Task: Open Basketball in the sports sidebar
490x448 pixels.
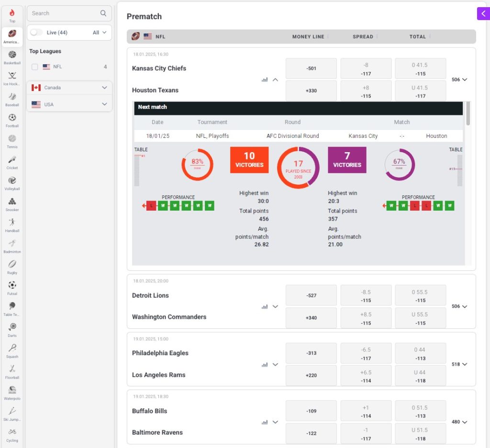Action: (12, 58)
